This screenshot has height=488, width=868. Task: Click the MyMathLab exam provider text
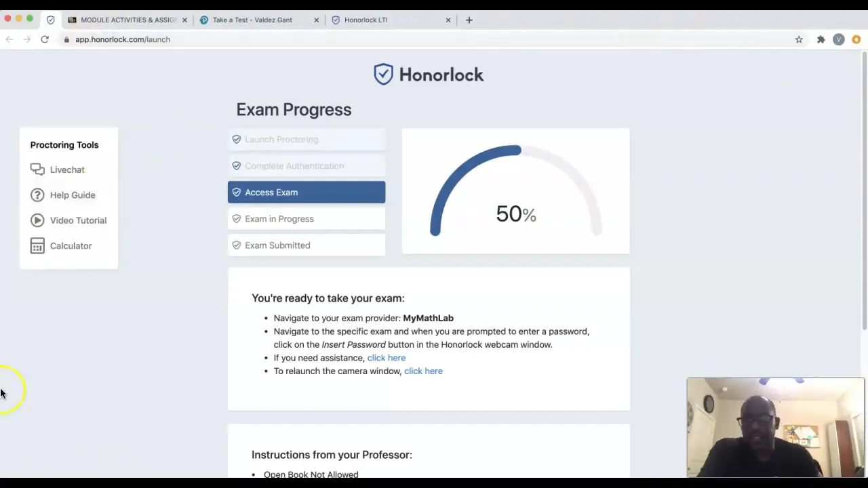pos(428,318)
